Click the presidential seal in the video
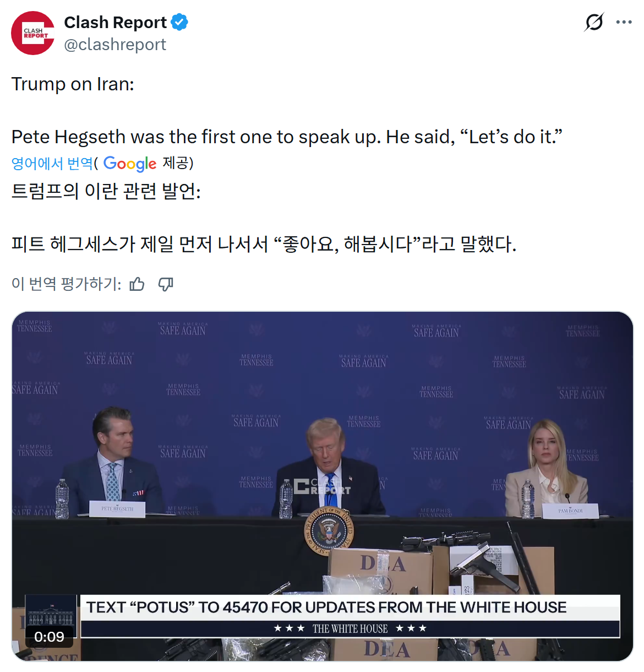 (x=329, y=531)
